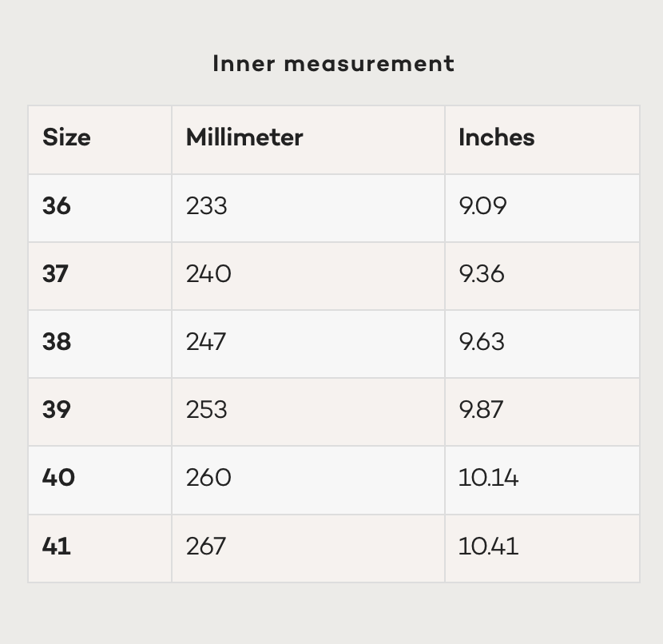Click the Millimeter column header

click(x=244, y=137)
